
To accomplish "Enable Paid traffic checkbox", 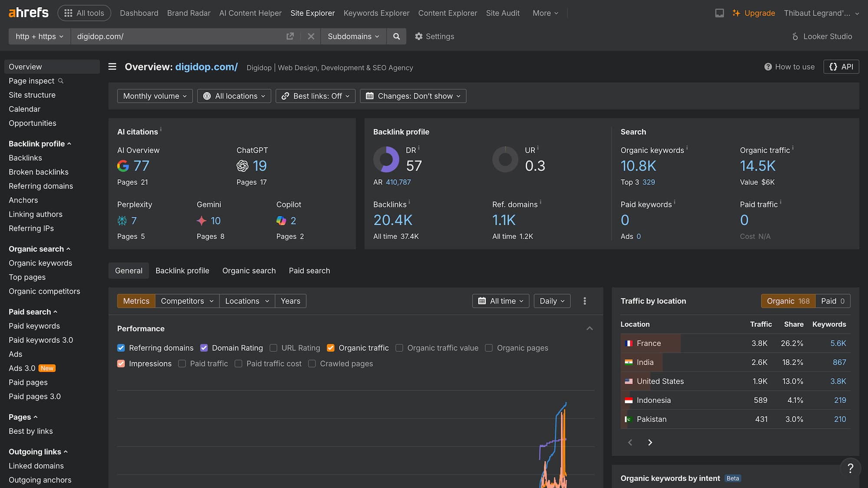I will click(182, 364).
